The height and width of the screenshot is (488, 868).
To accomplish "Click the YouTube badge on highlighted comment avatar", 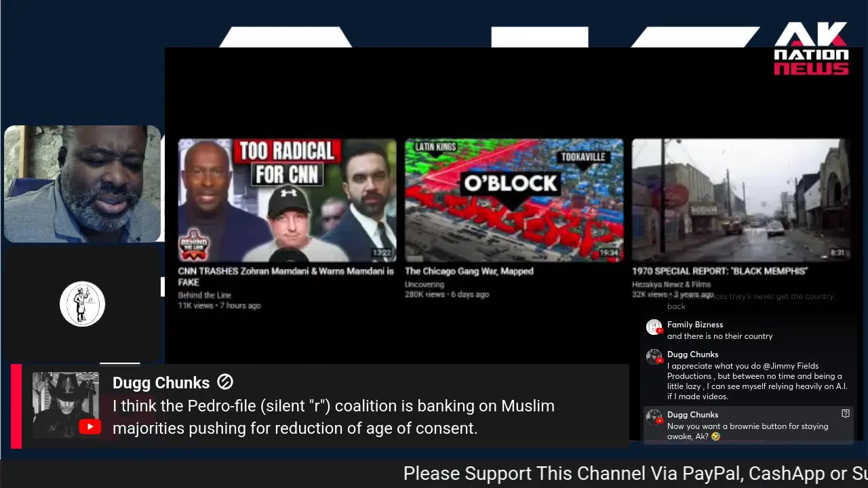I will [x=90, y=426].
